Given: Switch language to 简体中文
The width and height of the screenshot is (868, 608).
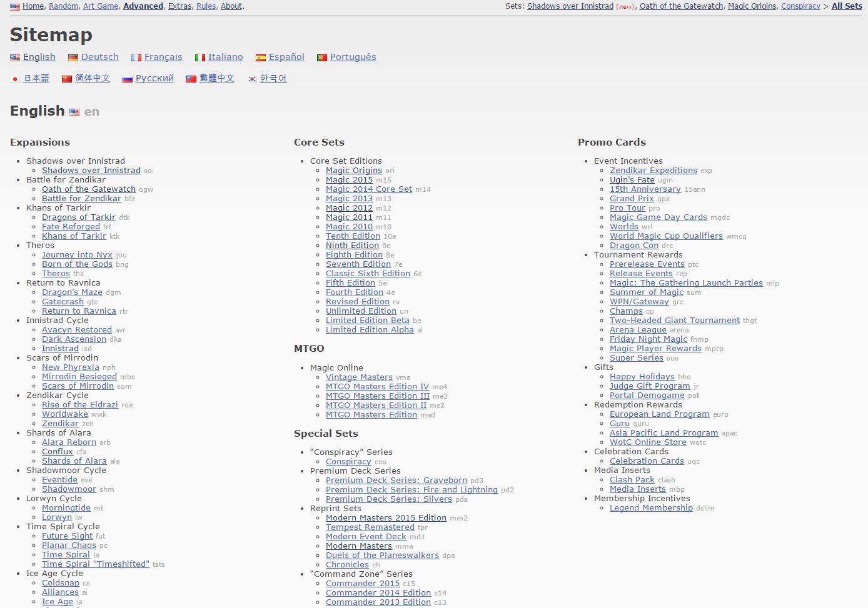Looking at the screenshot, I should tap(93, 78).
